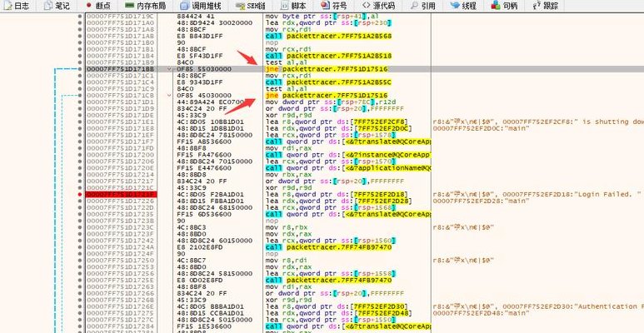644x333 pixels.
Task: Select instruction mov dword ptr ss:[rsp+7EC],r12d
Action: point(331,102)
